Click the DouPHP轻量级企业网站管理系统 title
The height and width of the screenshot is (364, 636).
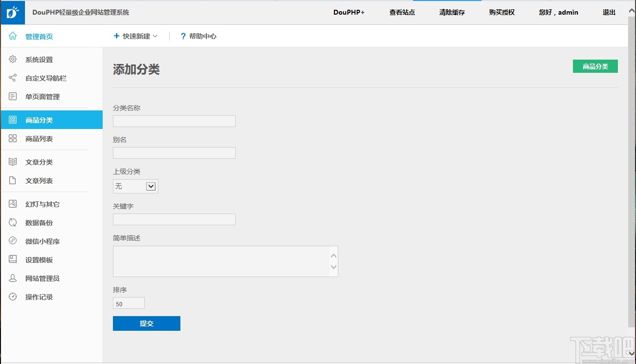point(81,13)
